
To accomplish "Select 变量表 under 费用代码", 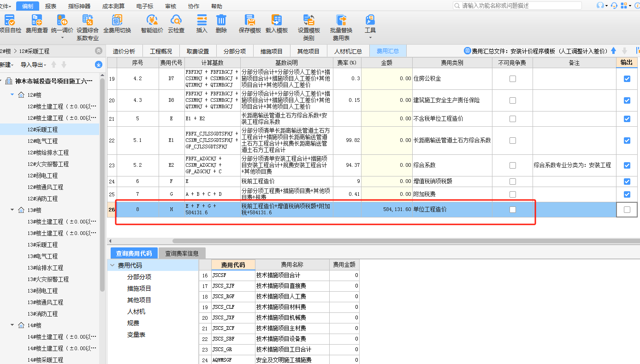I will point(136,335).
